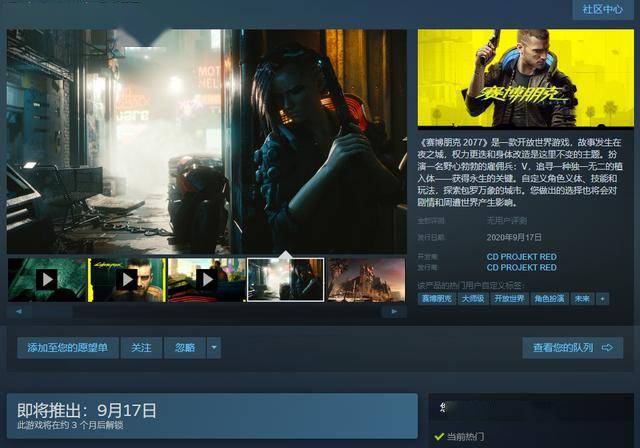Click the plus icon next to tags

pyautogui.click(x=602, y=299)
